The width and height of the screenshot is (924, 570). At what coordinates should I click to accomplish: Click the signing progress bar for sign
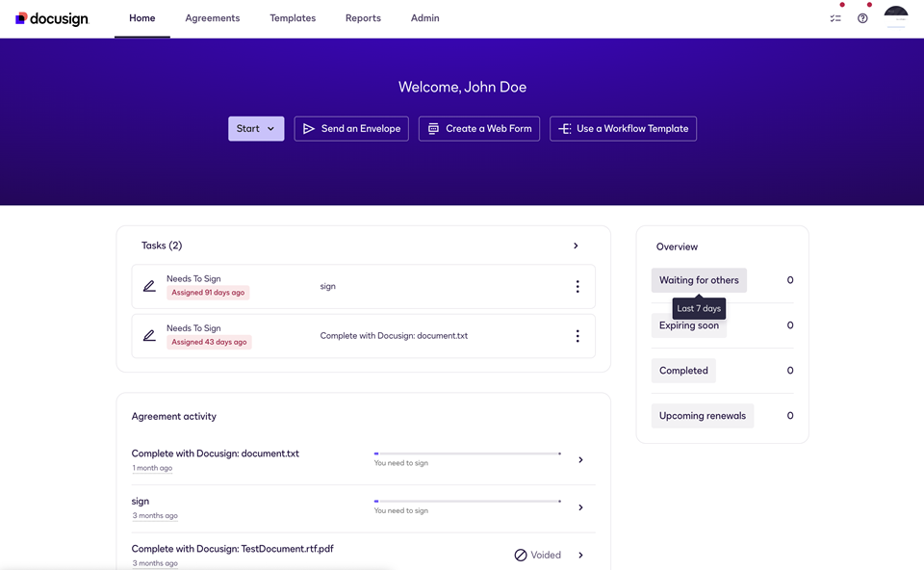pyautogui.click(x=467, y=501)
